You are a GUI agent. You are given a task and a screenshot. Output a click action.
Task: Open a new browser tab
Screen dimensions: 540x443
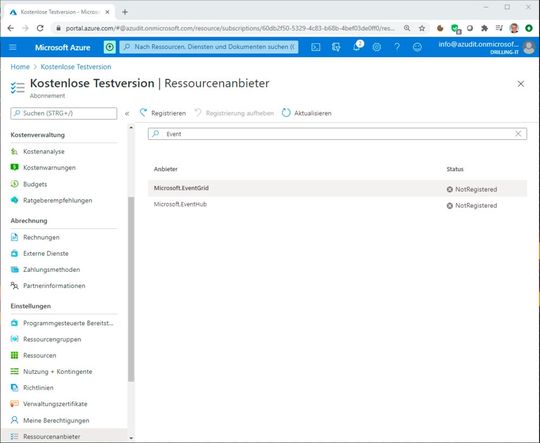coord(125,12)
